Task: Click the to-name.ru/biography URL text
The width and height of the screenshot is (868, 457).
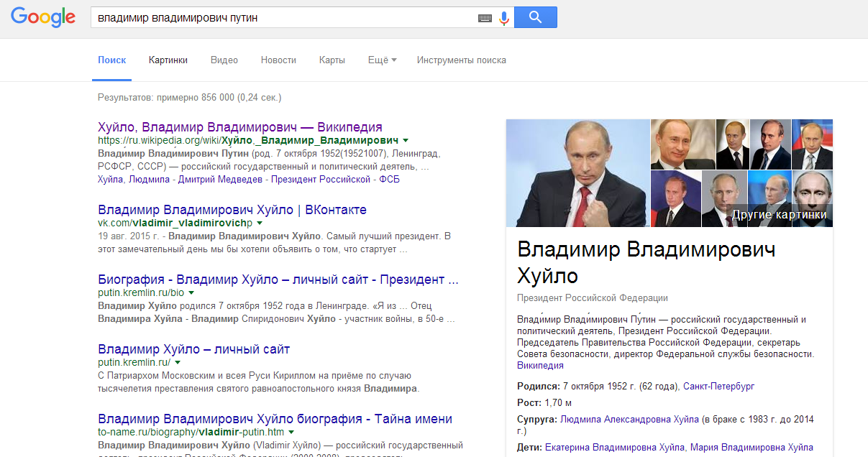Action: click(x=191, y=433)
